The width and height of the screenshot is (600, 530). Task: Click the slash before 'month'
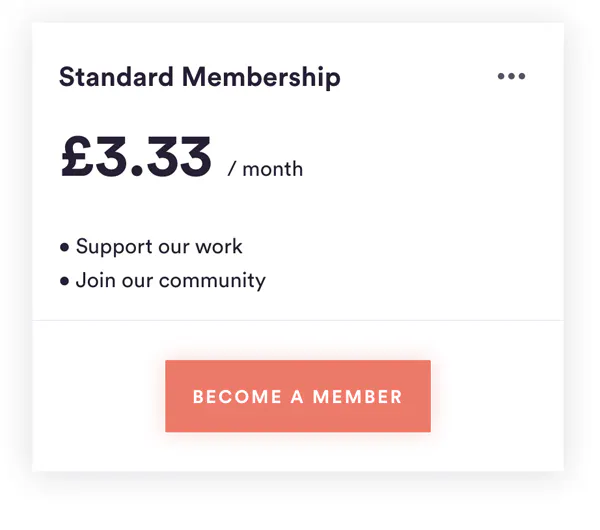tap(232, 169)
